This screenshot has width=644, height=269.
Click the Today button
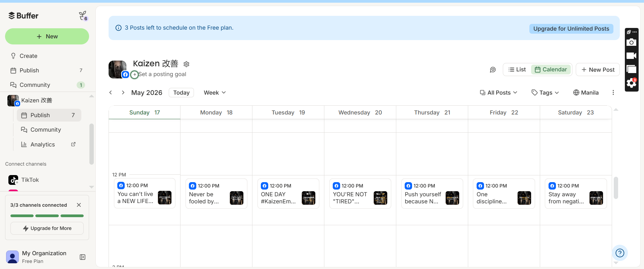point(181,93)
